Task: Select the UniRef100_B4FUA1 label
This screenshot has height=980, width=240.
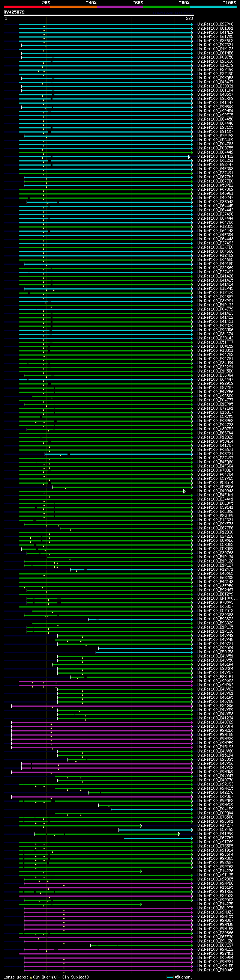Action: click(x=215, y=495)
